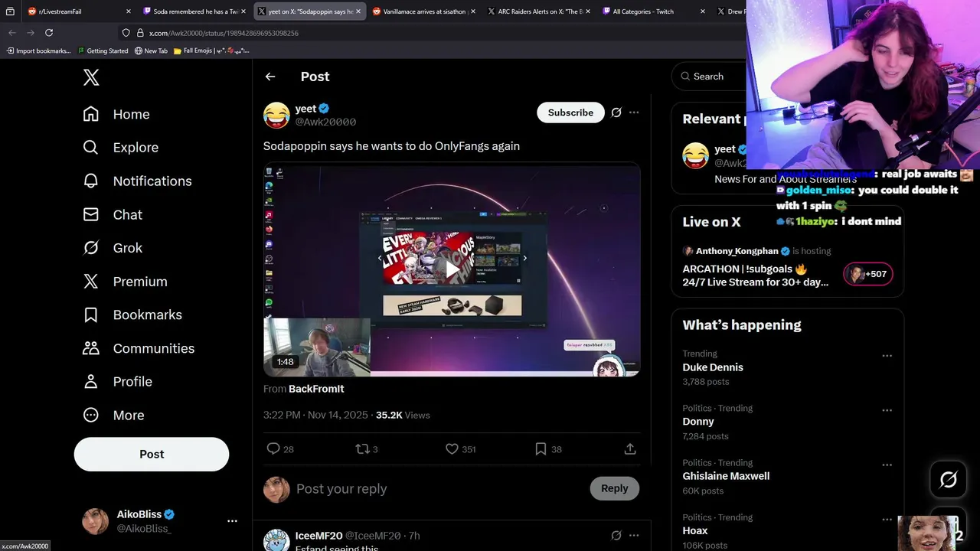The image size is (980, 551).
Task: Open the three-dot menu on yeet's post
Action: [x=634, y=112]
